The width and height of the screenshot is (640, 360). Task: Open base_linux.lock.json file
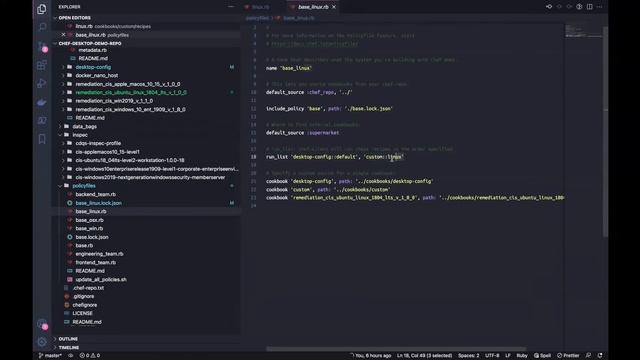click(x=98, y=203)
